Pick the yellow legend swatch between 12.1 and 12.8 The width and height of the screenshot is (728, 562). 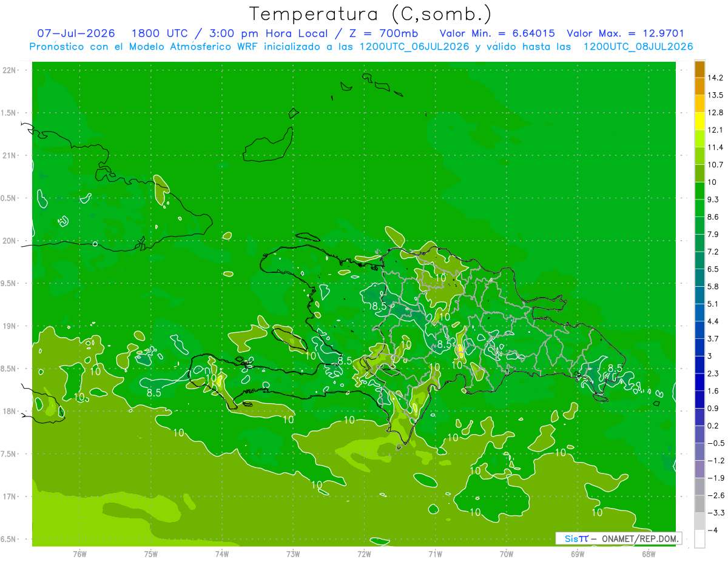pos(699,121)
